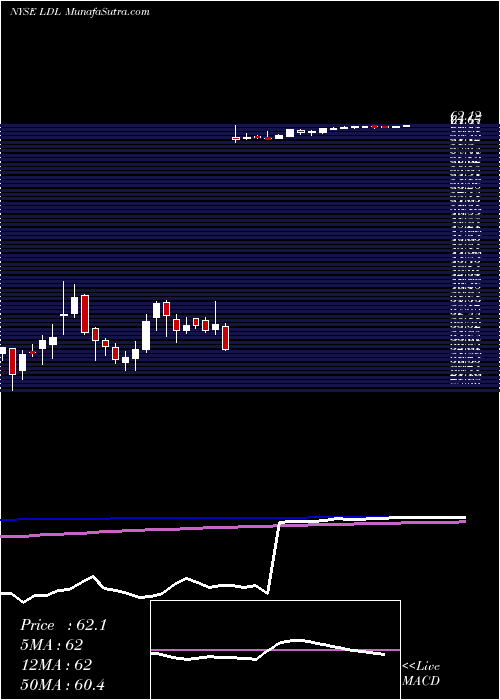
Task: Click the 'NYSE LDL MunafaSutra.com' chart title
Action: point(79,12)
